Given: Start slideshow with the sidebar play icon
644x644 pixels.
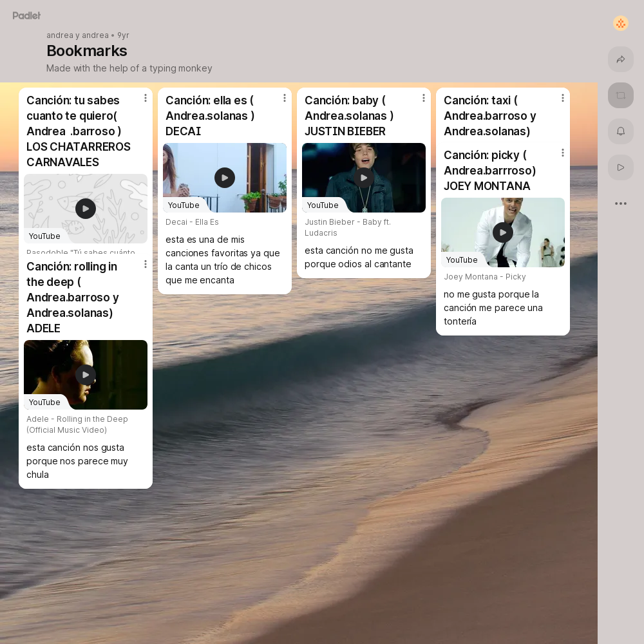Looking at the screenshot, I should pos(621,167).
